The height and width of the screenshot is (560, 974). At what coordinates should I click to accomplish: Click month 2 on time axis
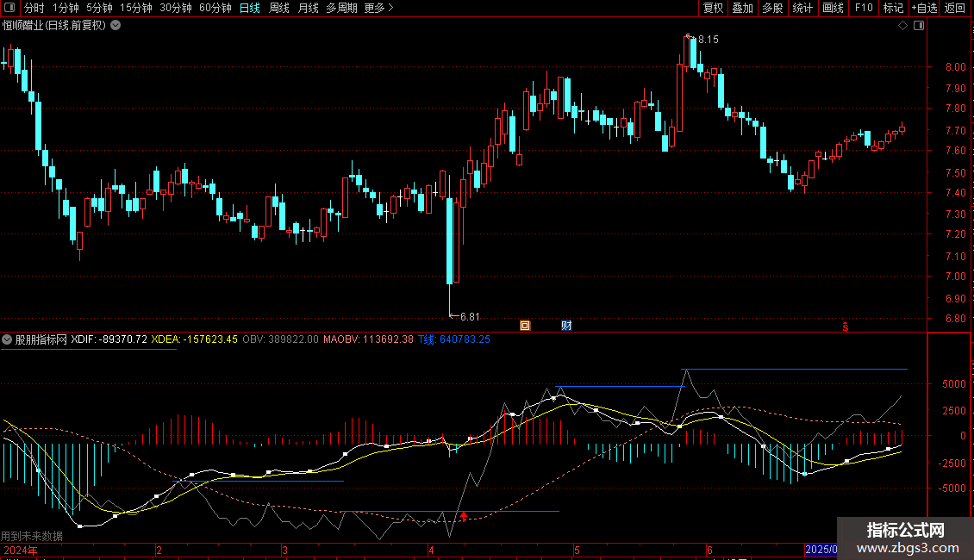[x=159, y=550]
